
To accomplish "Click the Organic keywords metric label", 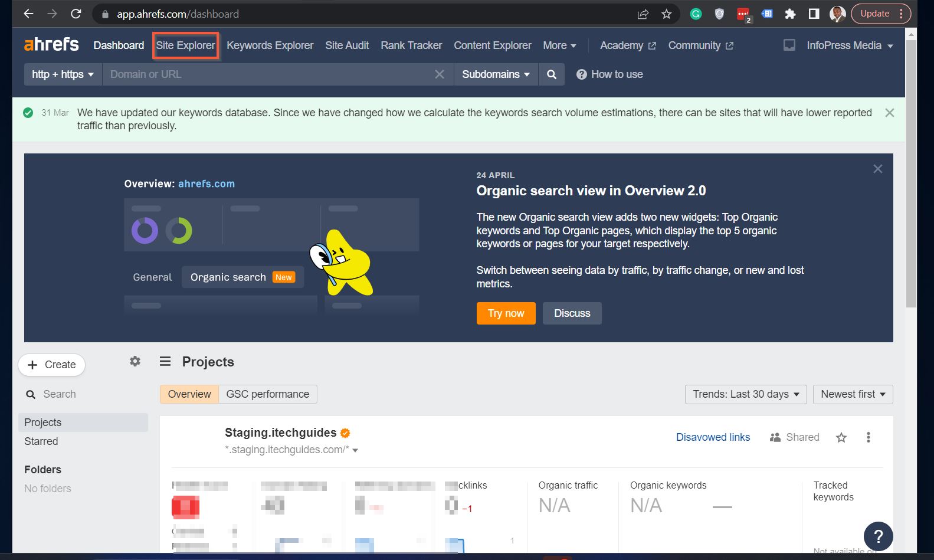I will click(x=668, y=485).
